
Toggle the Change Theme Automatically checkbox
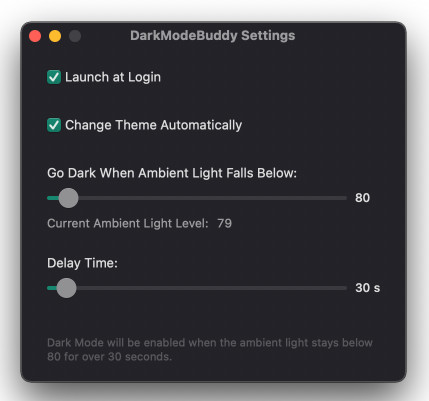point(54,125)
